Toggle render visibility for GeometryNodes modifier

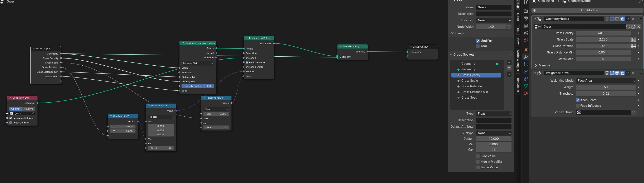click(x=623, y=19)
